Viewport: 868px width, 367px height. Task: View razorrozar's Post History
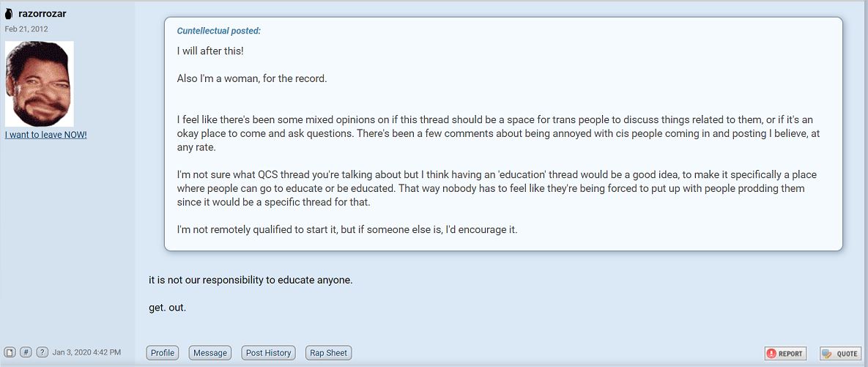269,352
